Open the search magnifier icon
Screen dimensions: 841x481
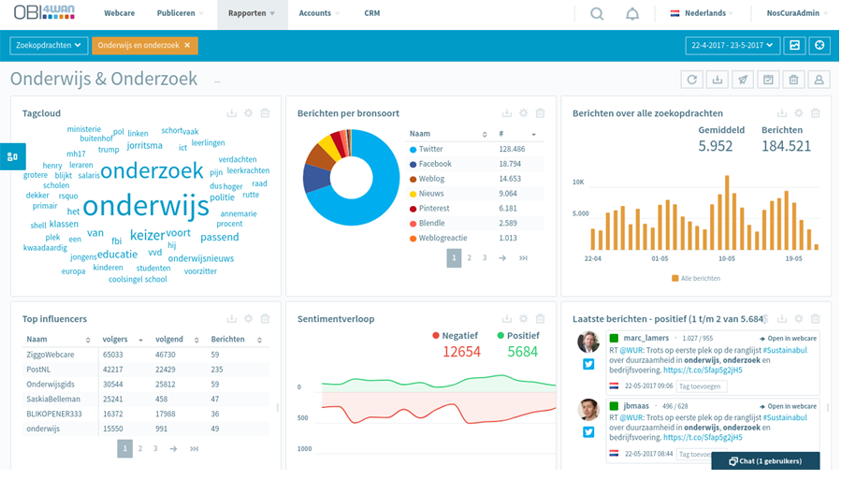click(x=596, y=13)
